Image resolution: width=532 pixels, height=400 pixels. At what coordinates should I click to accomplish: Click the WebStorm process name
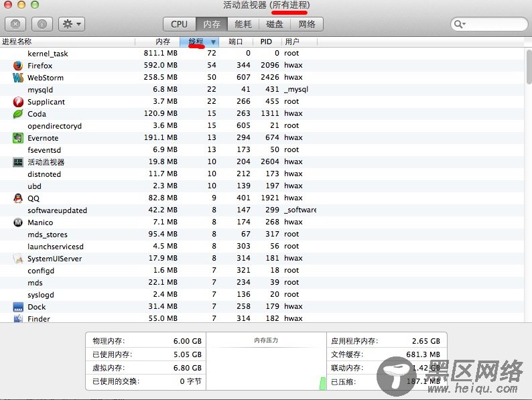point(46,78)
